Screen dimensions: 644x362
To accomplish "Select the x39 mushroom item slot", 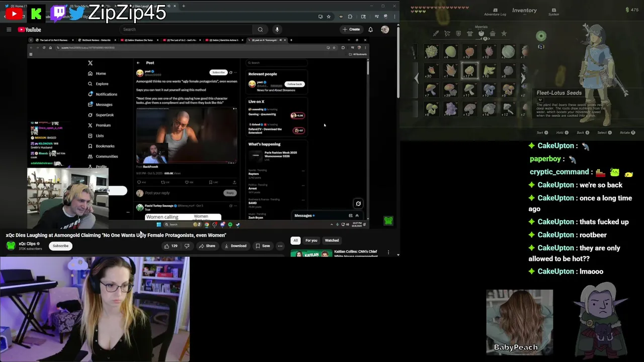I will coord(450,90).
